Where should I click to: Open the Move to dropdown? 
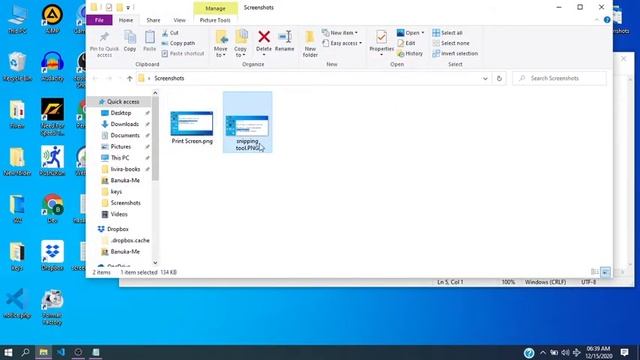[221, 44]
